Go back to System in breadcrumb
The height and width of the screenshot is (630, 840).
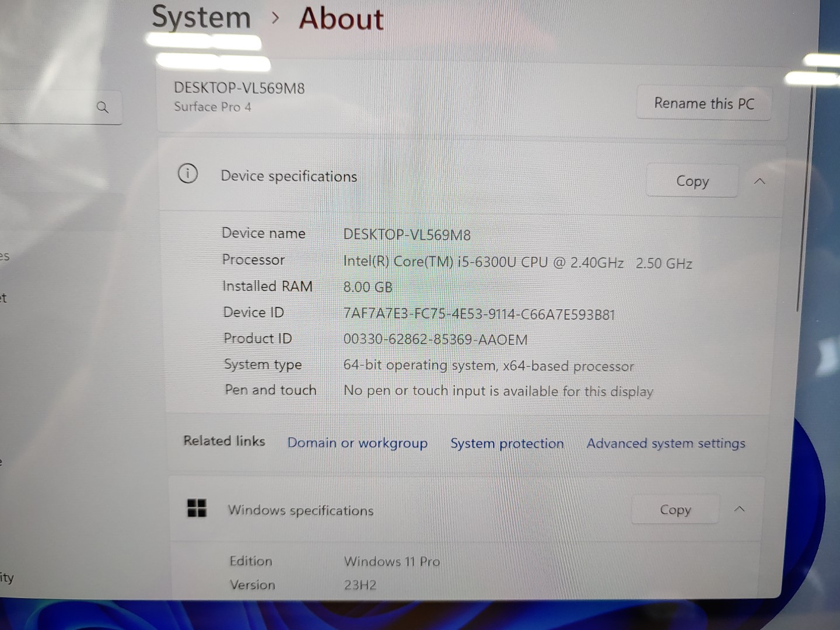(201, 17)
